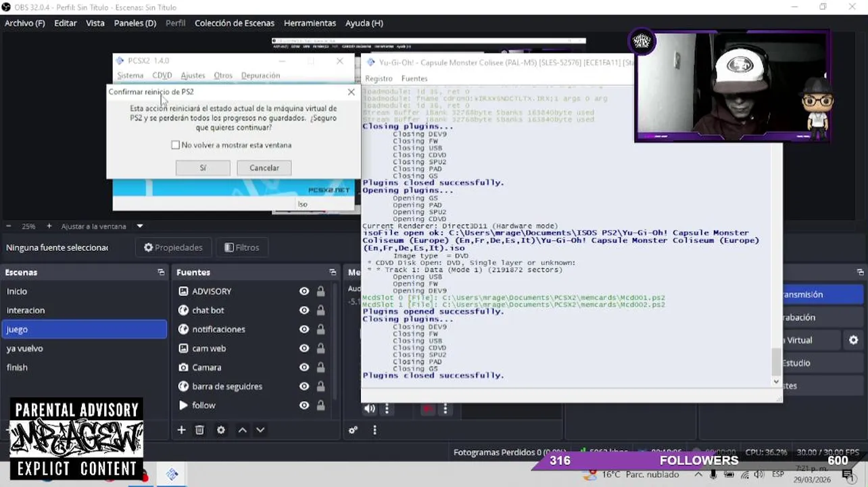Hide the ADVISORY source
Image resolution: width=868 pixels, height=487 pixels.
click(x=304, y=291)
